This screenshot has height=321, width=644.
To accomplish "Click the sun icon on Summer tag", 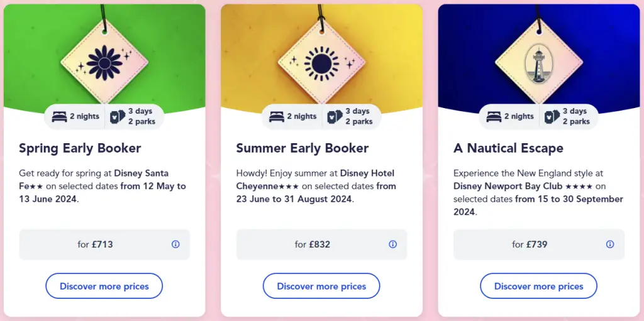I will 321,63.
